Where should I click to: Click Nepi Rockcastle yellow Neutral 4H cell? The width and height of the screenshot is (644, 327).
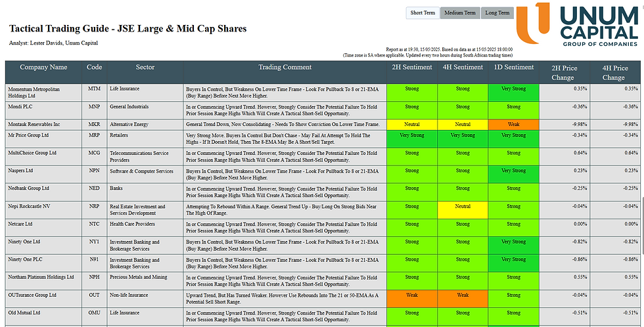click(463, 210)
